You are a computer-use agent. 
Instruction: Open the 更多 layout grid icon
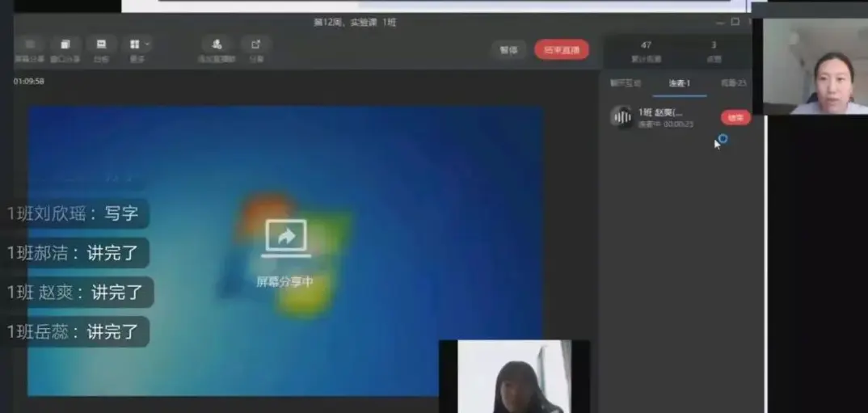134,44
